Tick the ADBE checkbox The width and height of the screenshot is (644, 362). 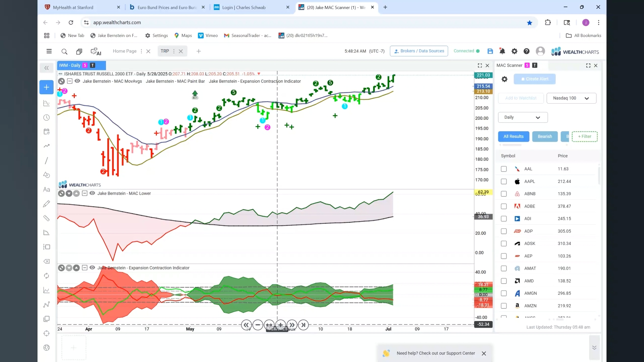[x=504, y=206]
